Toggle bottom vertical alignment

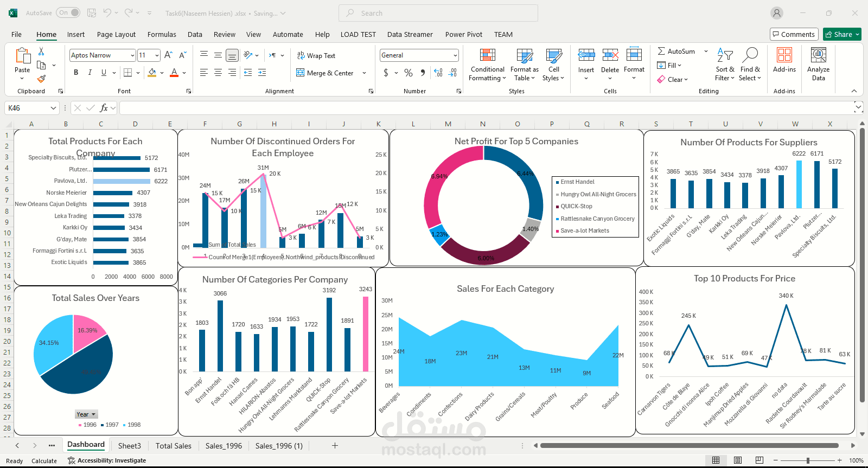[232, 55]
